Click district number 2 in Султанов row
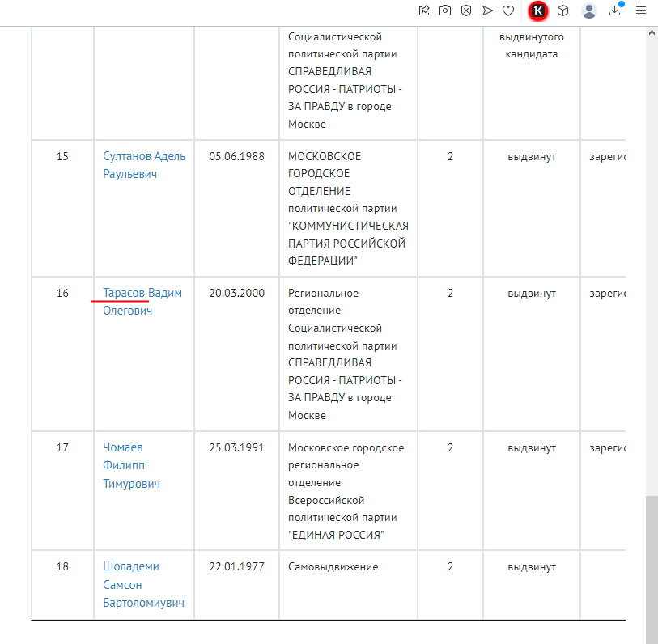658x644 pixels. click(450, 156)
